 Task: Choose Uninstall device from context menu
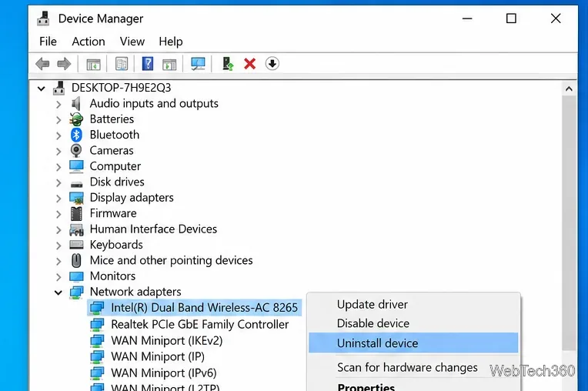pyautogui.click(x=413, y=343)
